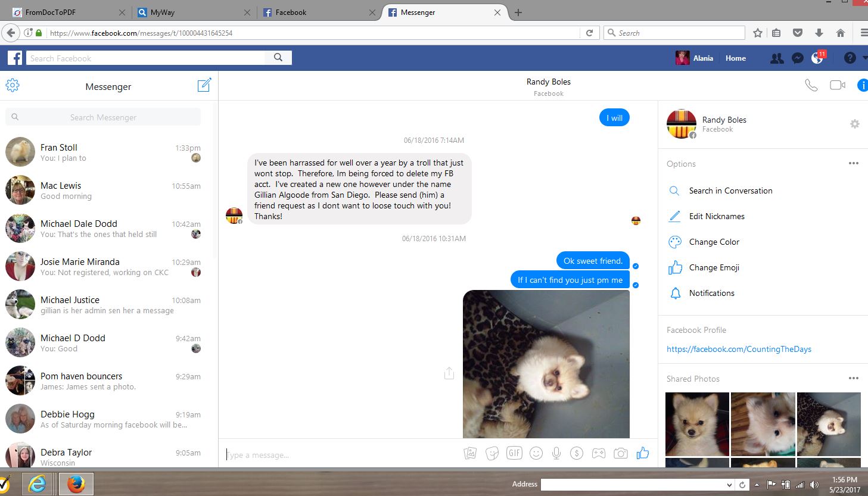Choose Change Color option
868x496 pixels.
pyautogui.click(x=714, y=242)
